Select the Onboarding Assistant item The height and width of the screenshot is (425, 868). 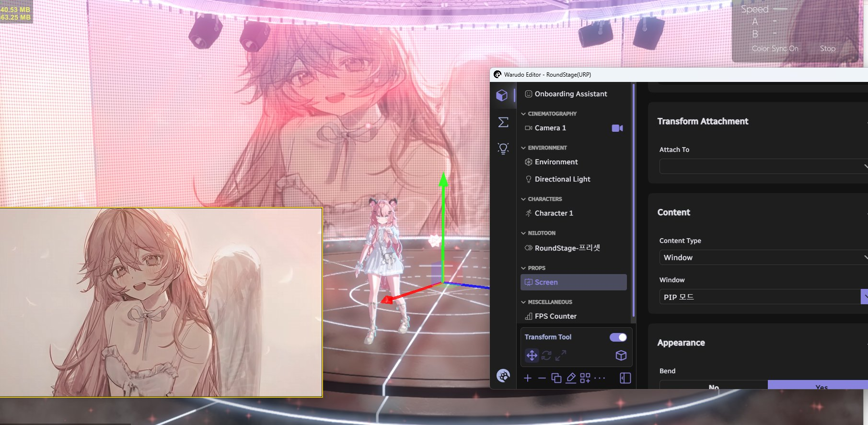pos(574,94)
